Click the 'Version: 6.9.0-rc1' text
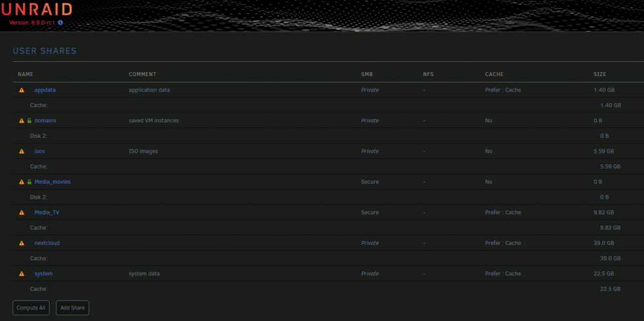644x321 pixels. pyautogui.click(x=32, y=23)
